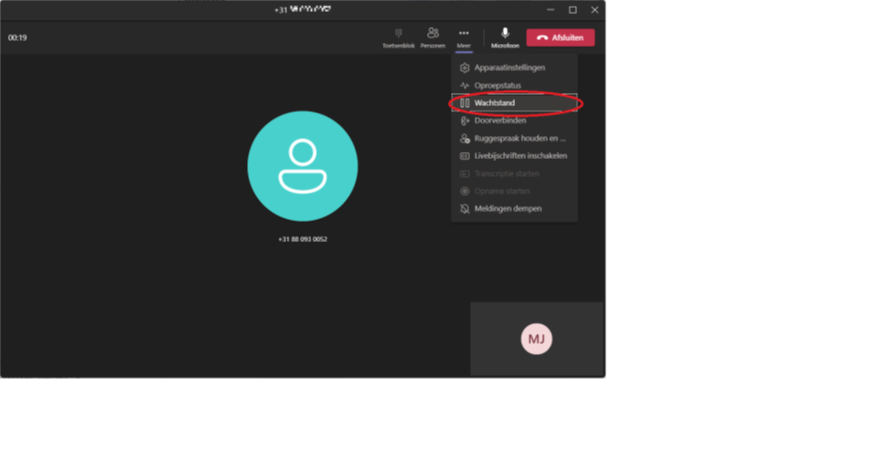Click the muted bell icon
This screenshot has height=473, width=883.
pyautogui.click(x=464, y=209)
